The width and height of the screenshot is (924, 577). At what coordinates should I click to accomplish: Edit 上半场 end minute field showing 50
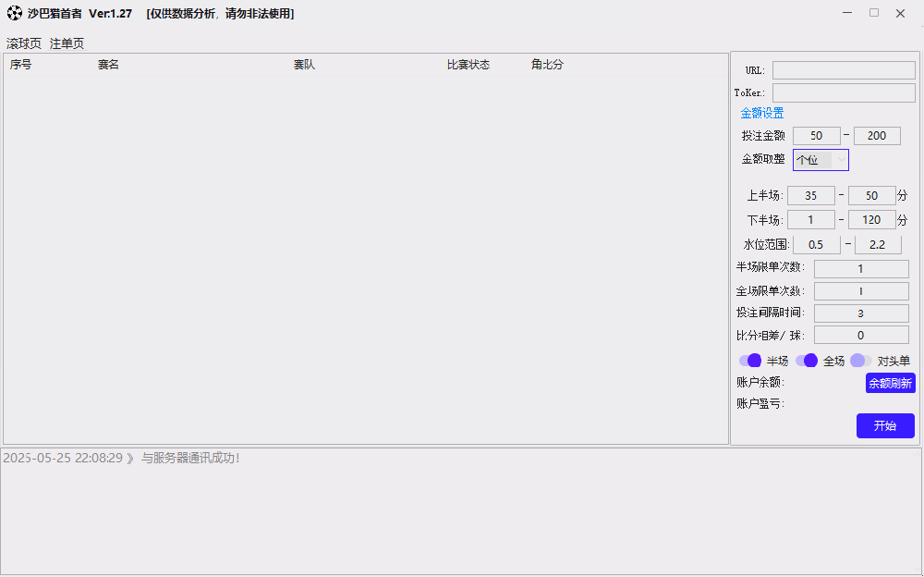point(871,195)
